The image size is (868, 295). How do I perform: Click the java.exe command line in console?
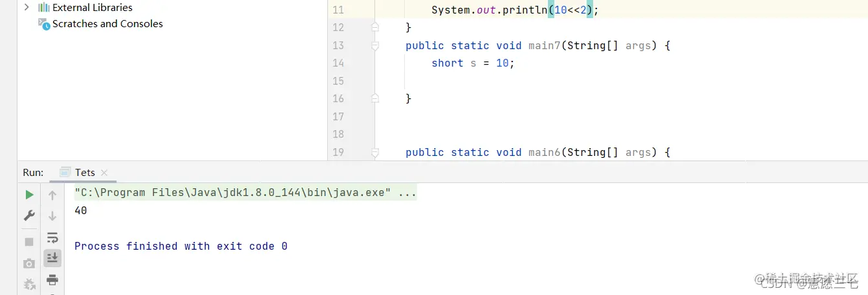246,193
